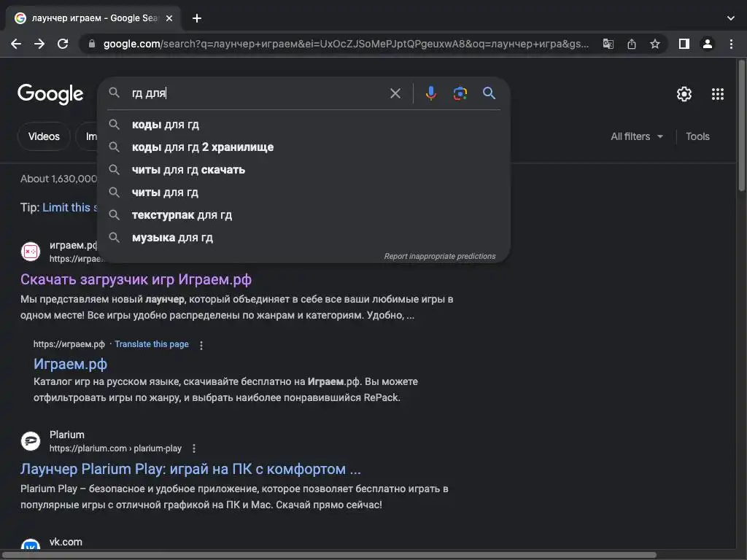Click the site security lock icon
The width and height of the screenshot is (747, 560).
click(x=92, y=44)
